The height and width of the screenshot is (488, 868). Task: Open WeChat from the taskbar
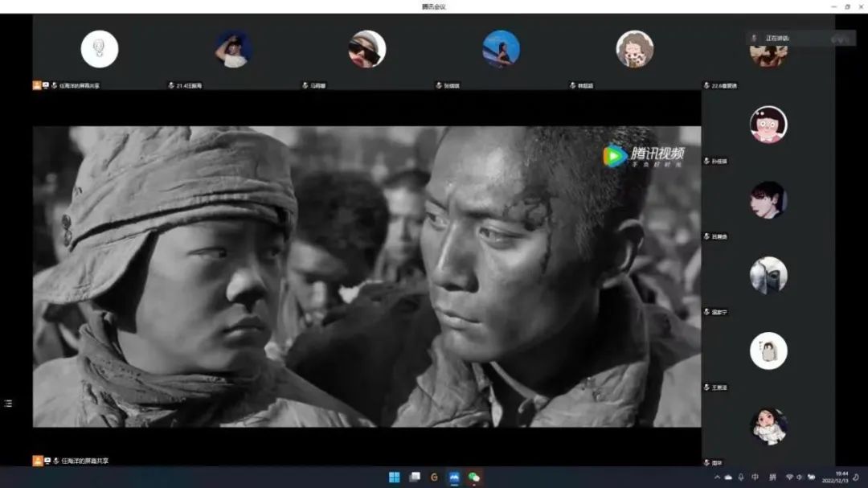(x=474, y=477)
